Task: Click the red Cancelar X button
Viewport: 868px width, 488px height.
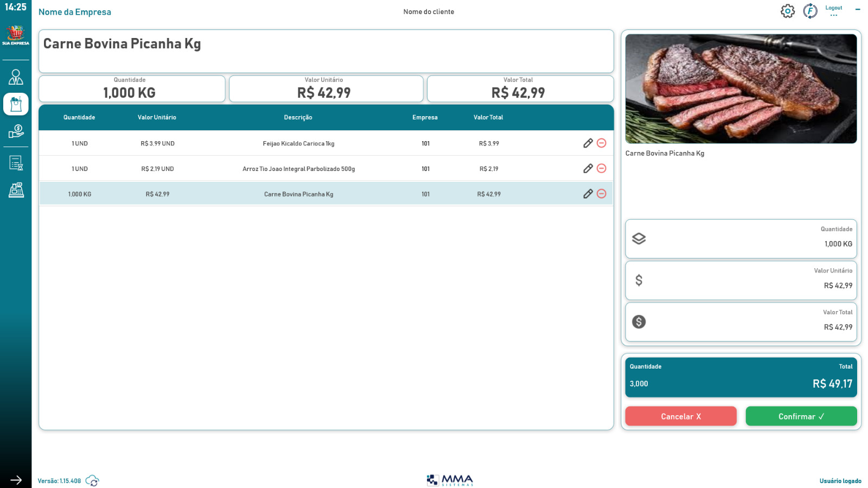Action: pos(681,416)
